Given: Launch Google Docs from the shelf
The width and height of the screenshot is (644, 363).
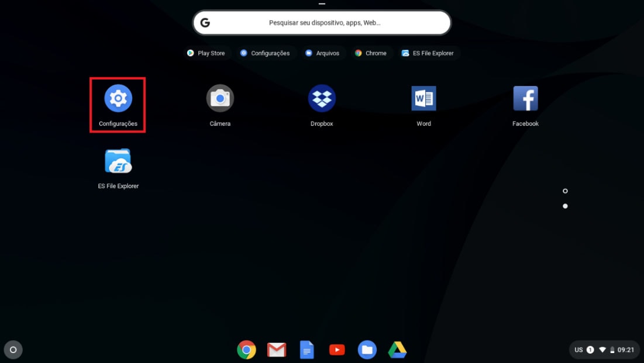Looking at the screenshot, I should (307, 350).
